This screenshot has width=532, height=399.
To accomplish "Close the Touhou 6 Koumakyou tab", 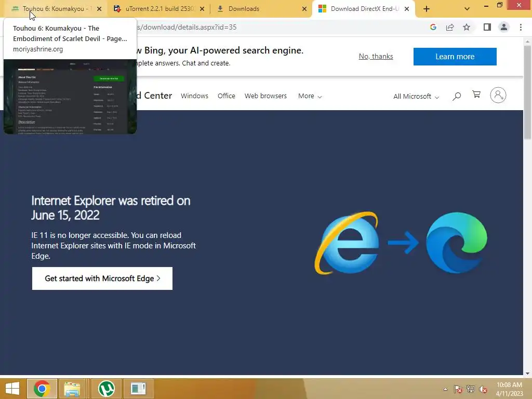I will (x=99, y=9).
